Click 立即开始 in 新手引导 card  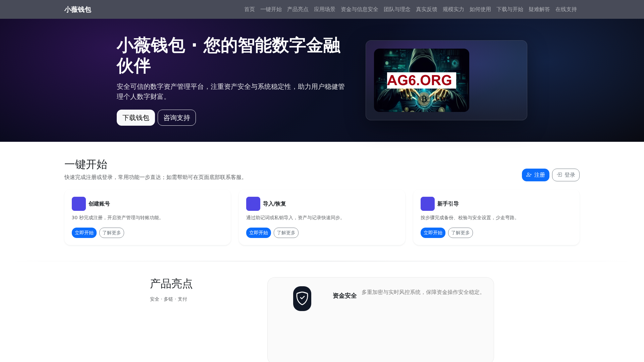pos(433,233)
